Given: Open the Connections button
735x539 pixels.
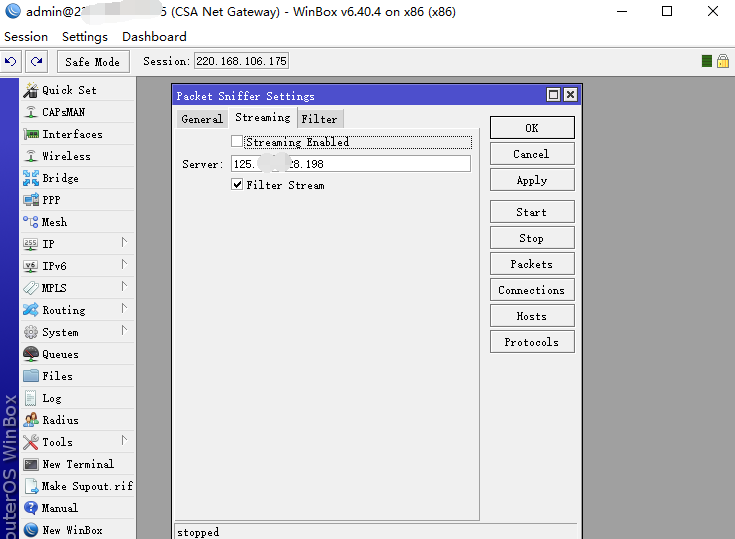Looking at the screenshot, I should tap(532, 290).
